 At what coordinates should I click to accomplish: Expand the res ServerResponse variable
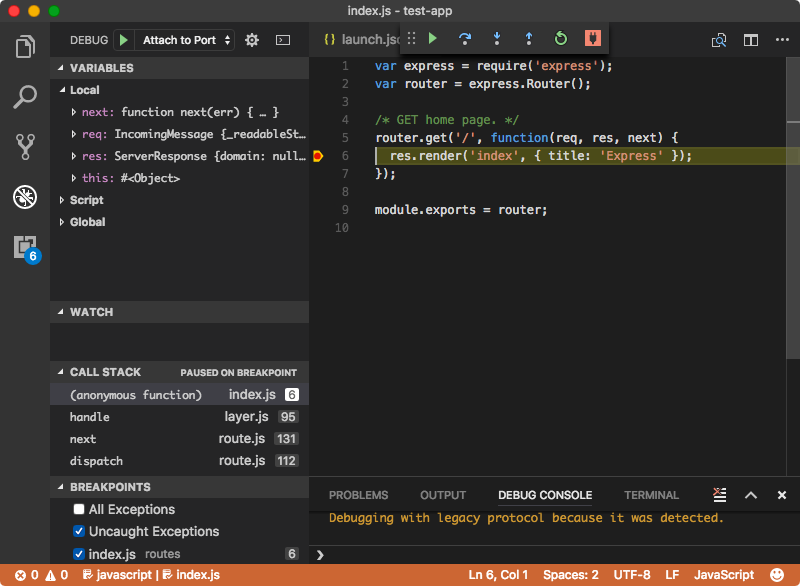(x=73, y=156)
